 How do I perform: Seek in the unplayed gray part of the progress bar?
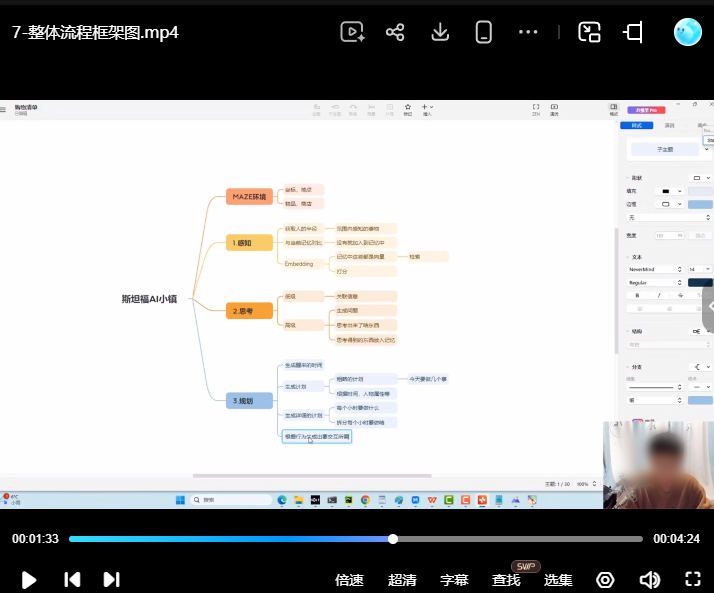click(519, 539)
